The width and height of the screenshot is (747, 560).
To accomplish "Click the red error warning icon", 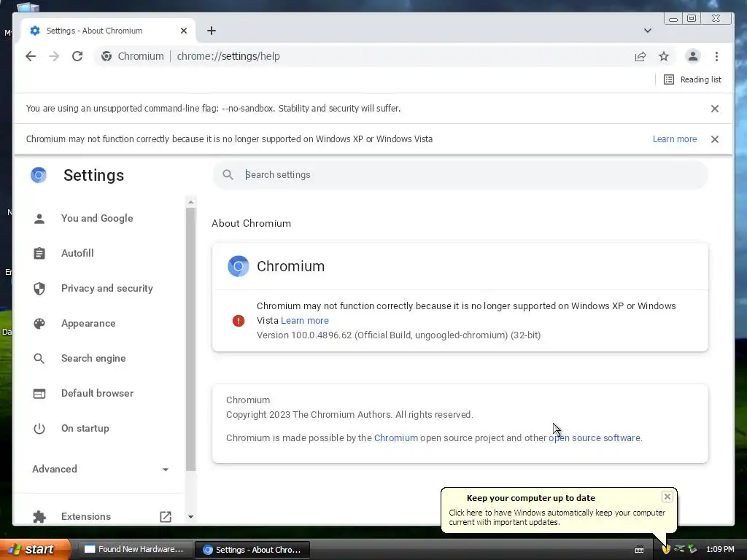I will [239, 321].
